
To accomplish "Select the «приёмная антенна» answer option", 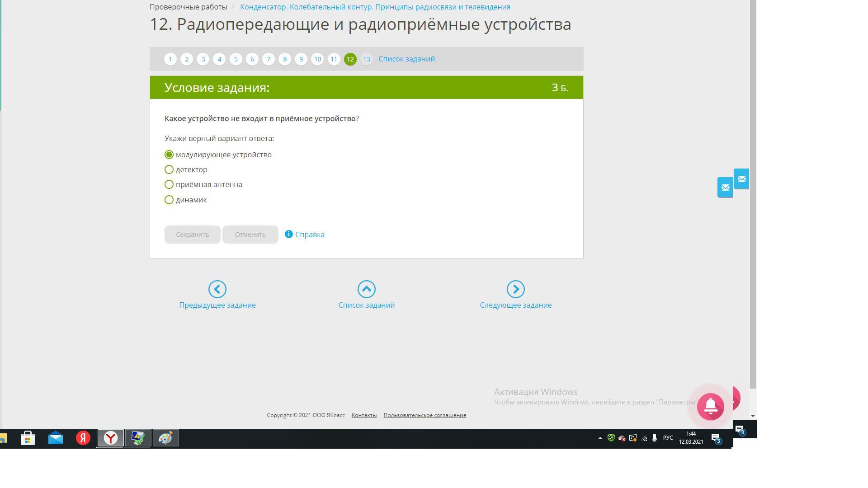I will pos(169,184).
